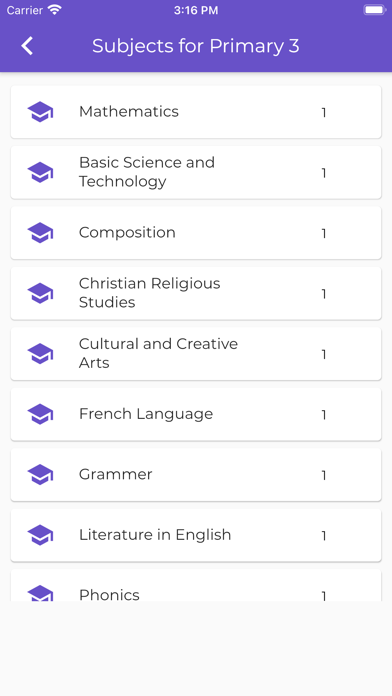The image size is (392, 696).
Task: Tap graduation cap icon for Literature in English
Action: pos(40,535)
